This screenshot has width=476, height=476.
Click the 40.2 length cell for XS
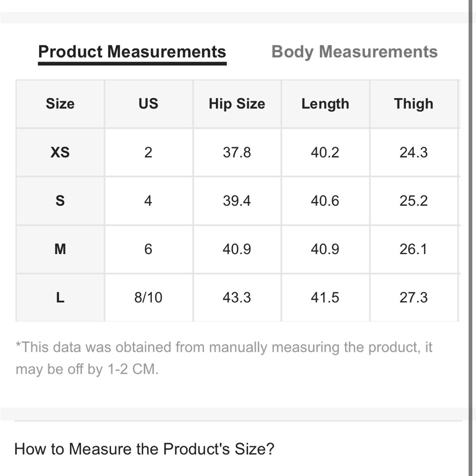(325, 152)
